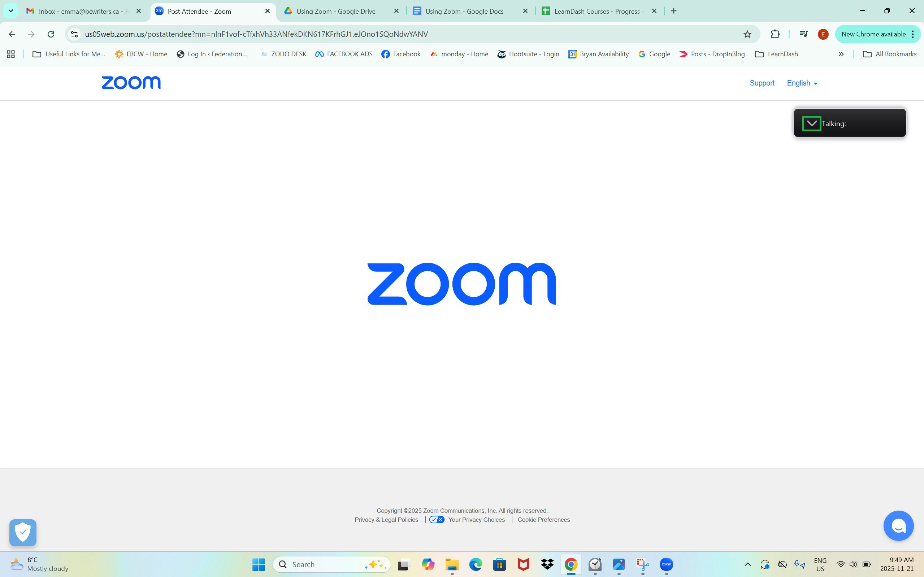This screenshot has height=577, width=924.
Task: Click the address bar URL
Action: 256,34
